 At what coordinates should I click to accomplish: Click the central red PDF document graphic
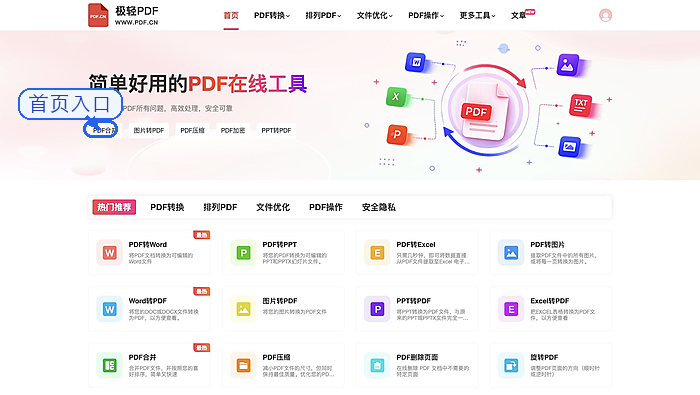(x=486, y=111)
